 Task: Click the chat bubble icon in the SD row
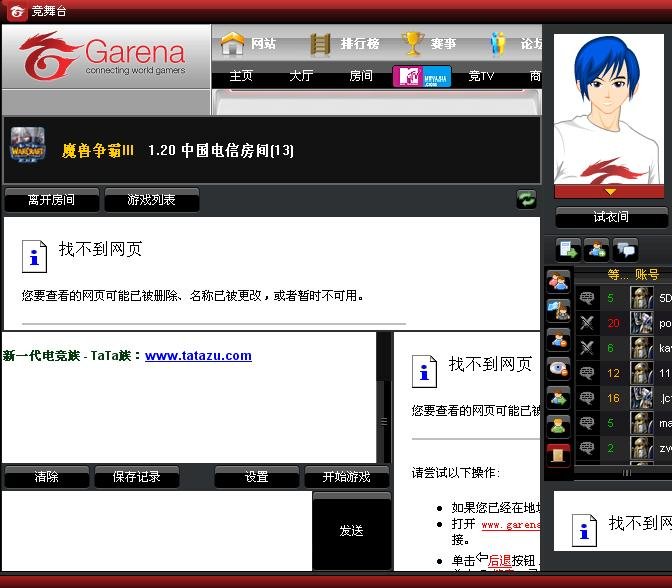(587, 298)
